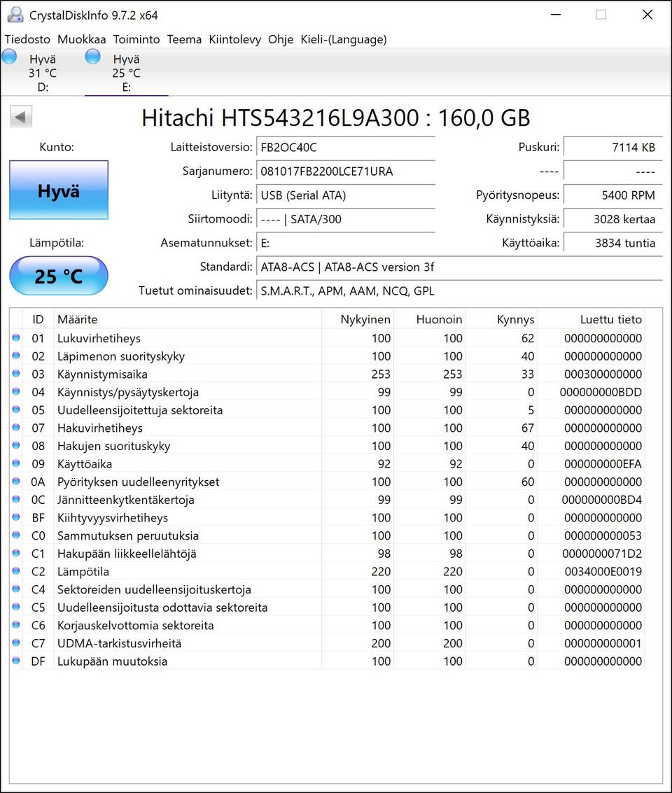Open the Kiintolevy menu
The image size is (672, 793).
234,39
